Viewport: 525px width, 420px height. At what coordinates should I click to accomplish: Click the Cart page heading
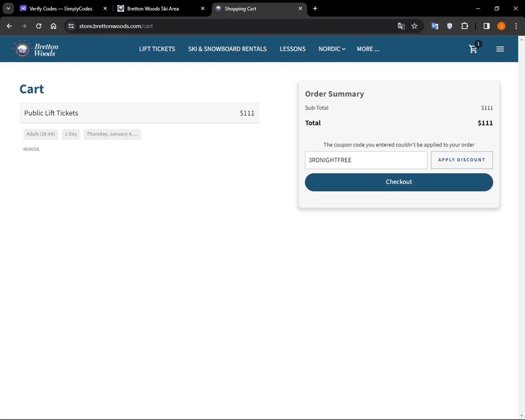click(32, 89)
